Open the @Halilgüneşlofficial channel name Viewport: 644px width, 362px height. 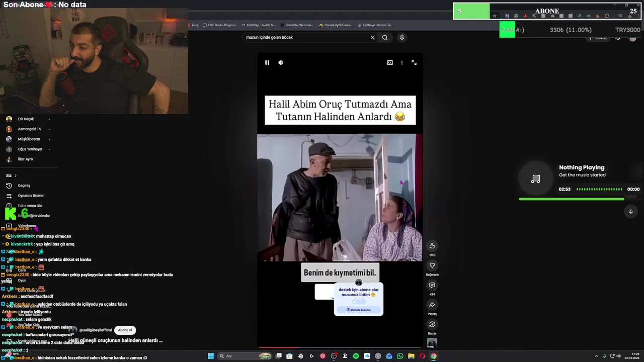coord(96,330)
